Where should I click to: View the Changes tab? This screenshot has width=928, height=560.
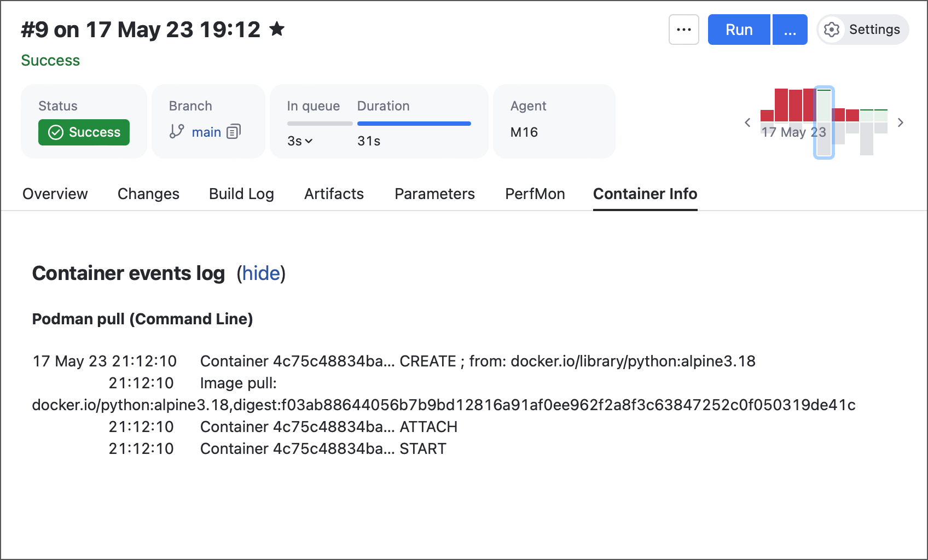pyautogui.click(x=148, y=194)
